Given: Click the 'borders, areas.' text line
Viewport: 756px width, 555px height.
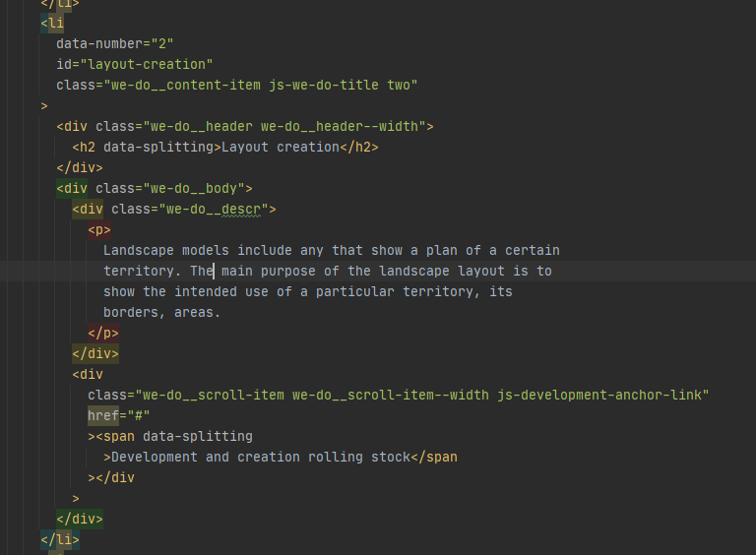Looking at the screenshot, I should pyautogui.click(x=162, y=313).
